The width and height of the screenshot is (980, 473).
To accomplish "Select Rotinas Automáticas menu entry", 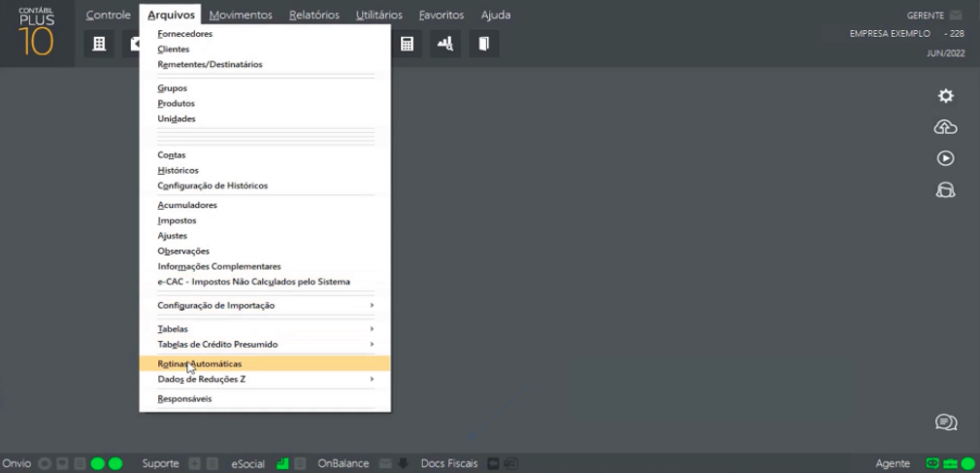I will [x=200, y=364].
